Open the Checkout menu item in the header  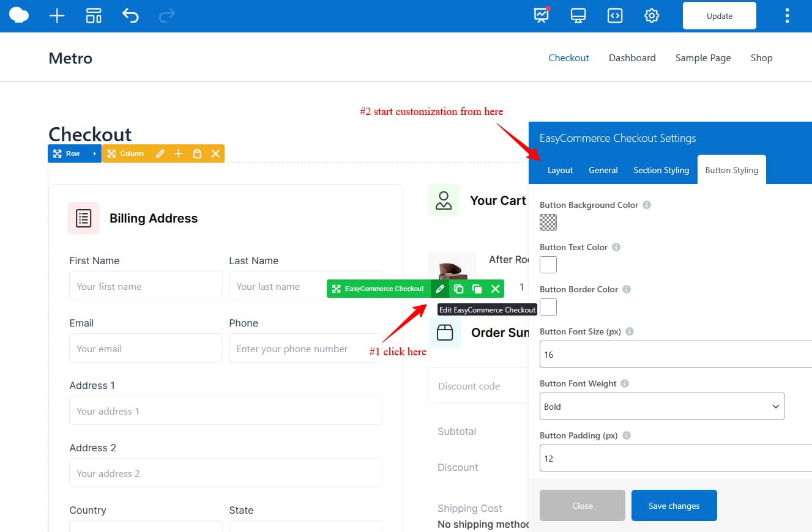pos(568,57)
